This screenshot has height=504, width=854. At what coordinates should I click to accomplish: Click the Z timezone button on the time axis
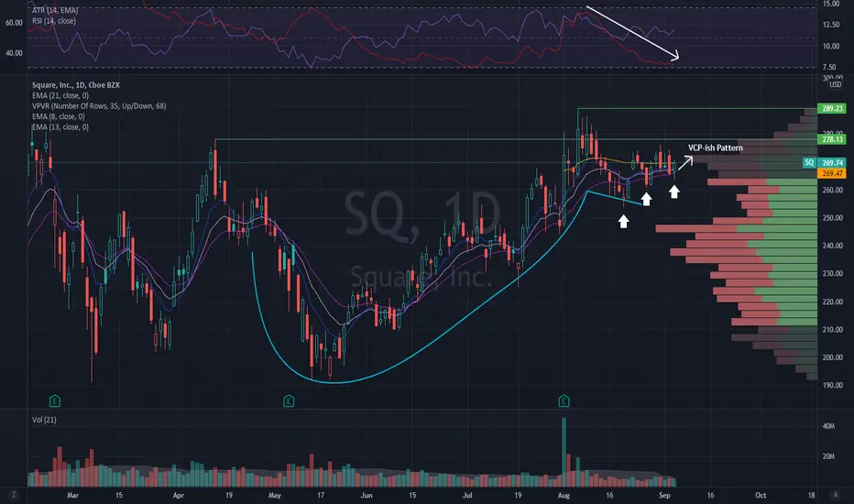14,495
